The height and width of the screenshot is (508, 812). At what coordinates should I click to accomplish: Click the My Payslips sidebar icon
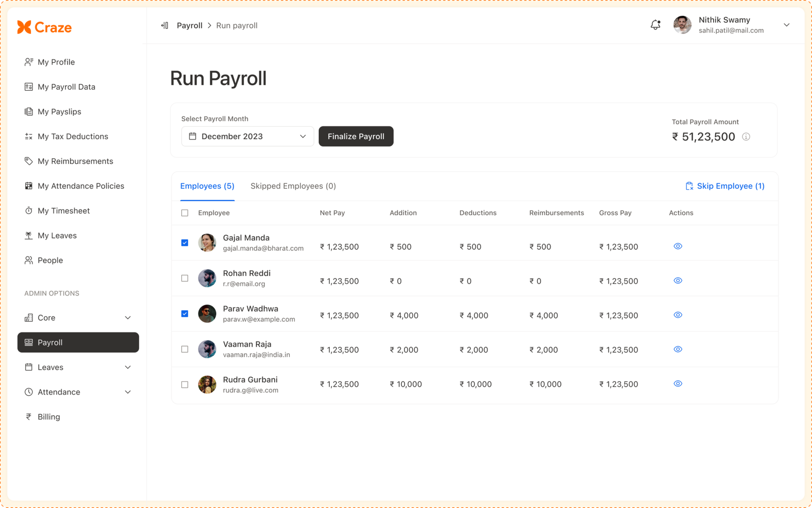(28, 111)
